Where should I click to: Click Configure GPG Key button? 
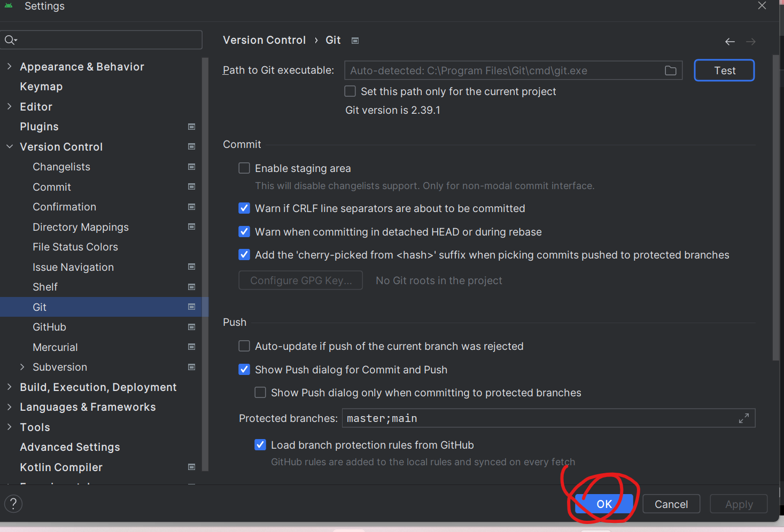tap(301, 280)
